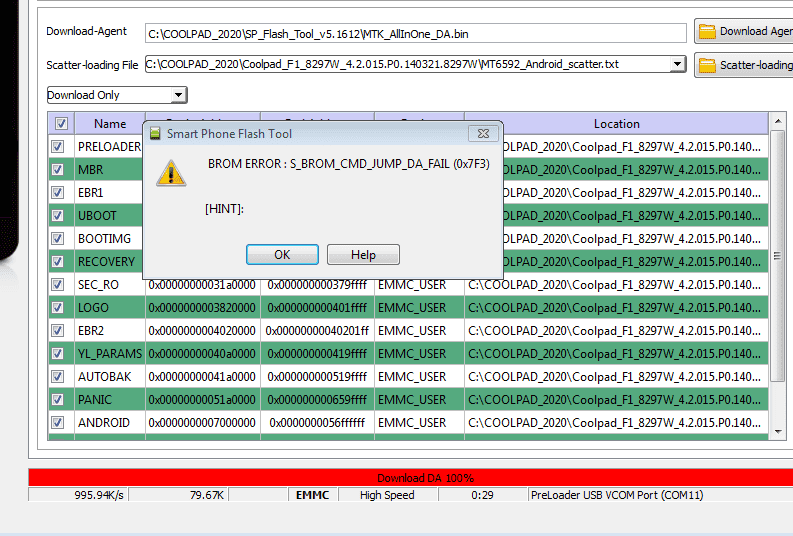Click the red Download DA 100% progress bar
Screen dimensions: 793x536
coord(411,478)
